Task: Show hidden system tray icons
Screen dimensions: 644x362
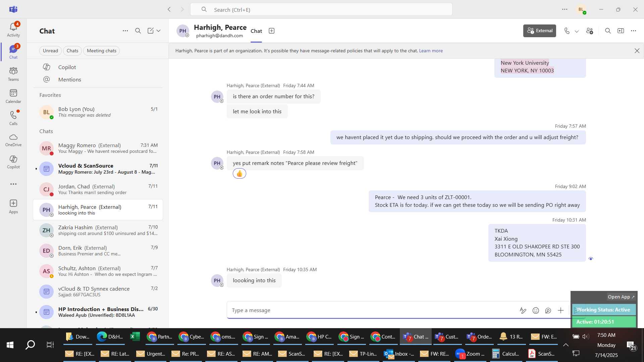Action: pyautogui.click(x=566, y=345)
